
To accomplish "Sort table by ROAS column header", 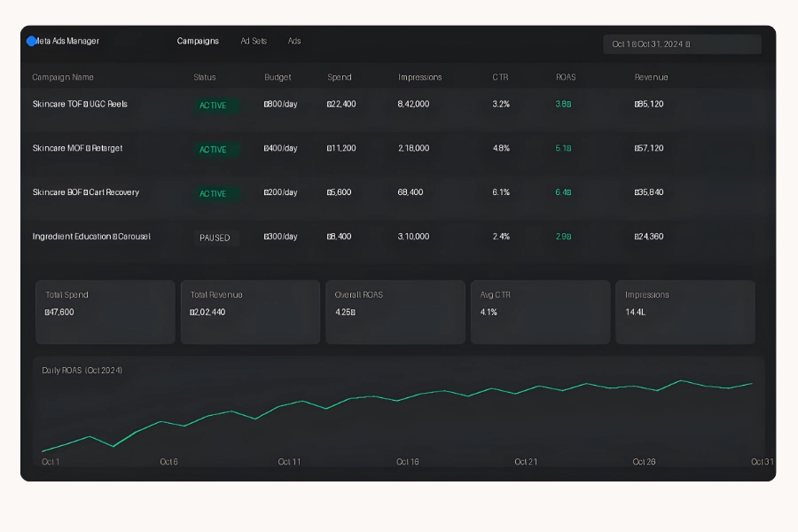I will click(x=566, y=77).
